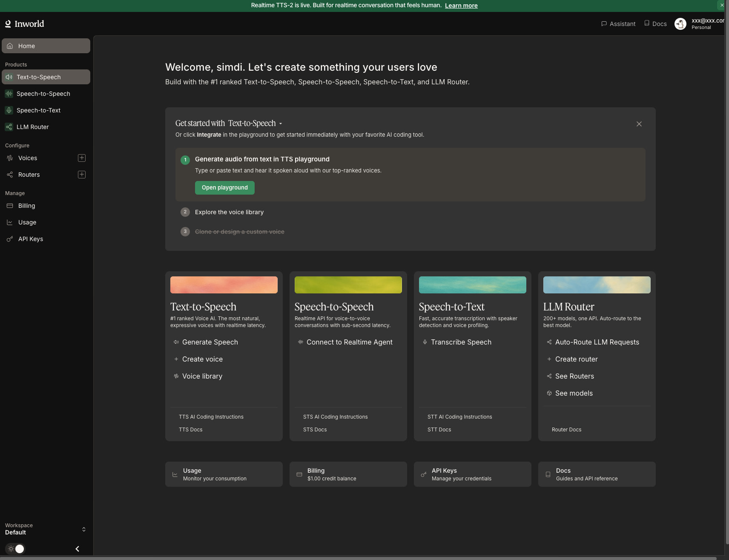The height and width of the screenshot is (560, 729).
Task: Click the Routers share icon in sidebar
Action: click(10, 175)
